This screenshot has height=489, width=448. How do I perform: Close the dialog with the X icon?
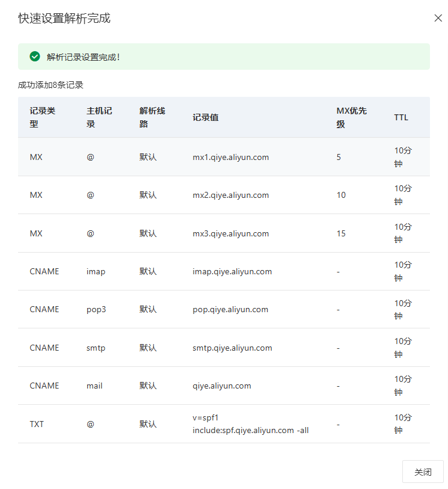coord(438,18)
